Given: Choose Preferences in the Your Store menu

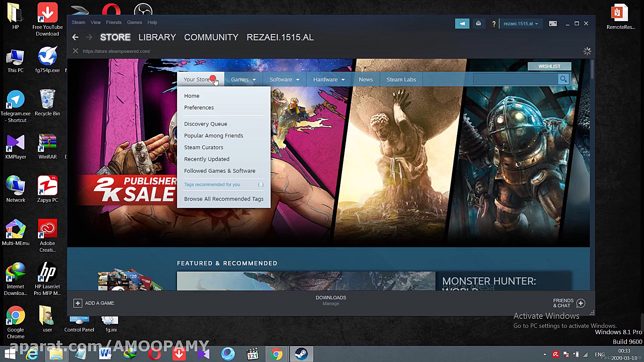Looking at the screenshot, I should (x=199, y=107).
